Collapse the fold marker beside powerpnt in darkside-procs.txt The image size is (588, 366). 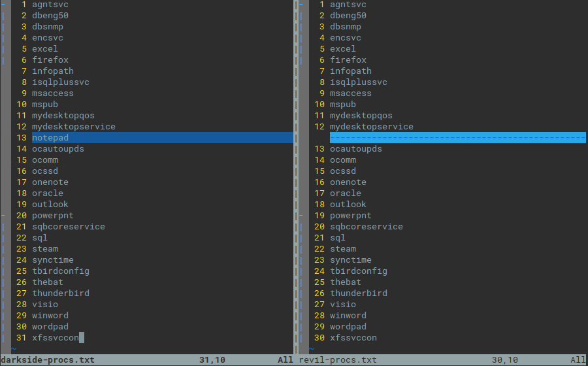coord(3,216)
